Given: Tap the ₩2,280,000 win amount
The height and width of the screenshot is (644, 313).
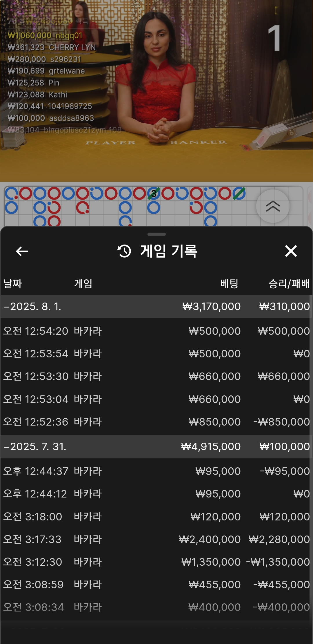Looking at the screenshot, I should [279, 539].
